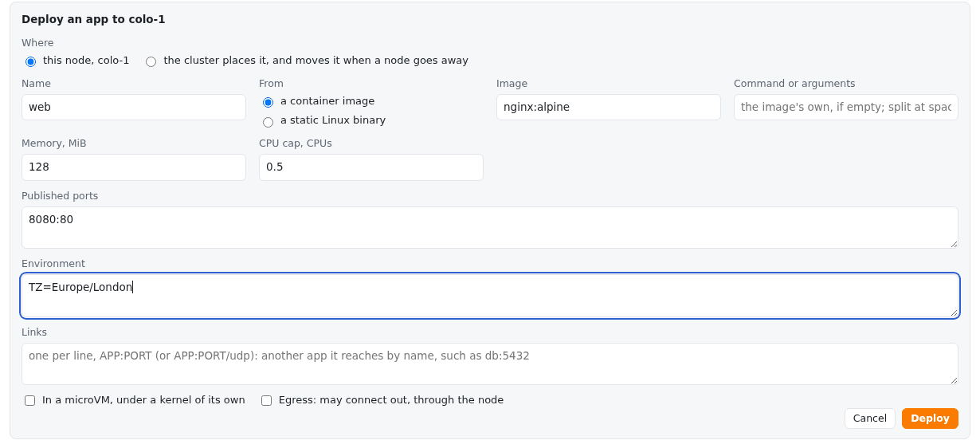Click the 'Name' field label
Viewport: 980px width, 448px height.
pos(36,84)
